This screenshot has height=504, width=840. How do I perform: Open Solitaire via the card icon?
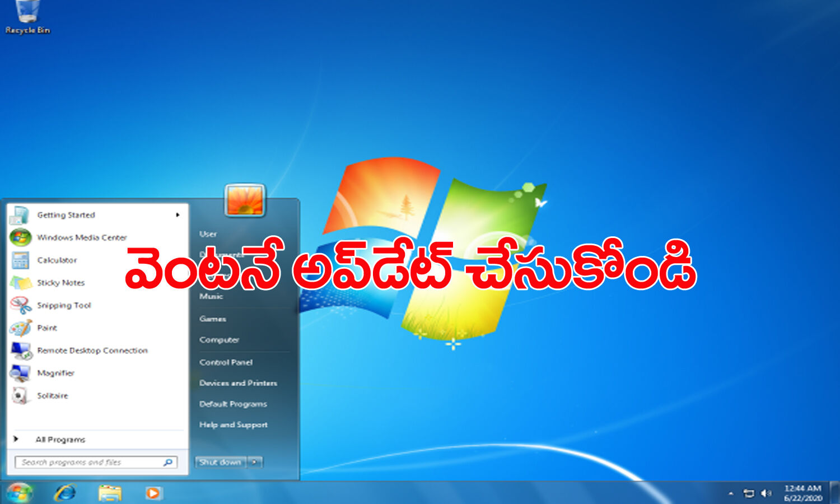(x=20, y=395)
